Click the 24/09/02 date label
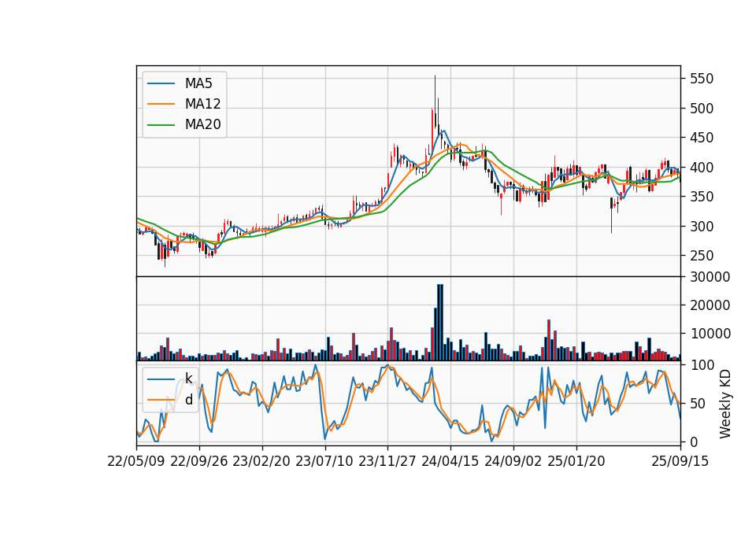 513,461
